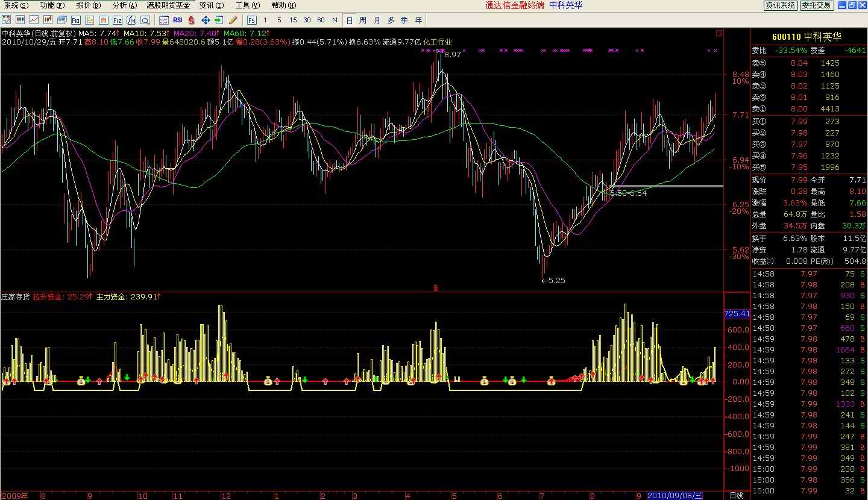Screen dimensions: 868x500
Task: Select the 周 weekly period
Action: [x=363, y=20]
